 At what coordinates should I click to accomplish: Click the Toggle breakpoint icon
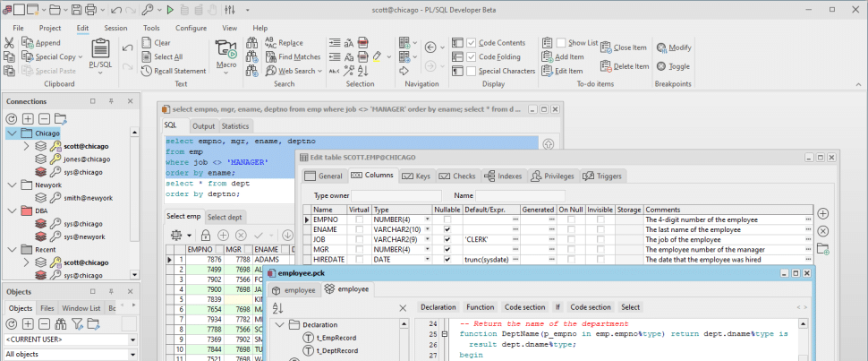tap(660, 66)
